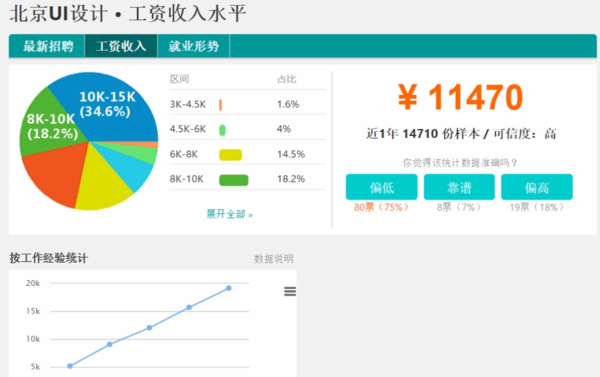Click the lowest line point at 5k
The width and height of the screenshot is (600, 377).
click(x=70, y=366)
